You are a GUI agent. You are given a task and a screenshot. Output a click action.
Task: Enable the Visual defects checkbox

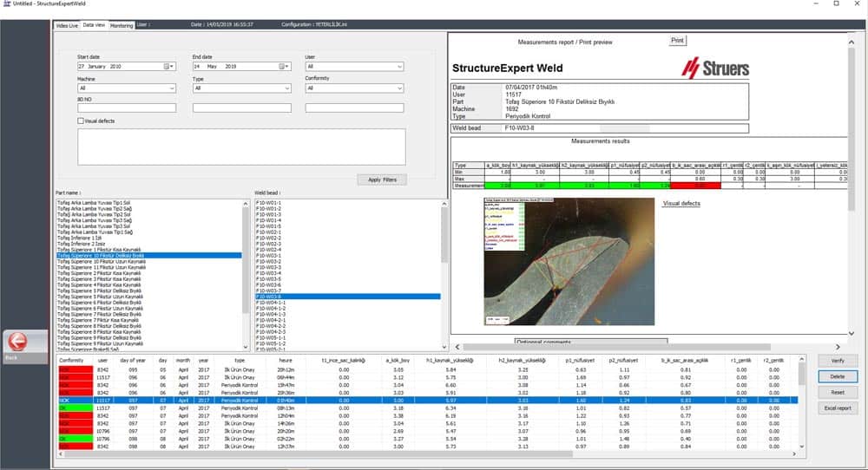(81, 121)
